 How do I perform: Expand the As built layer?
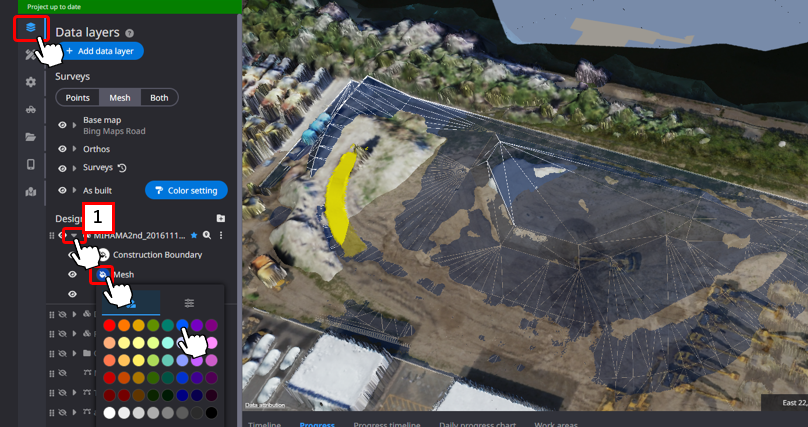coord(75,190)
